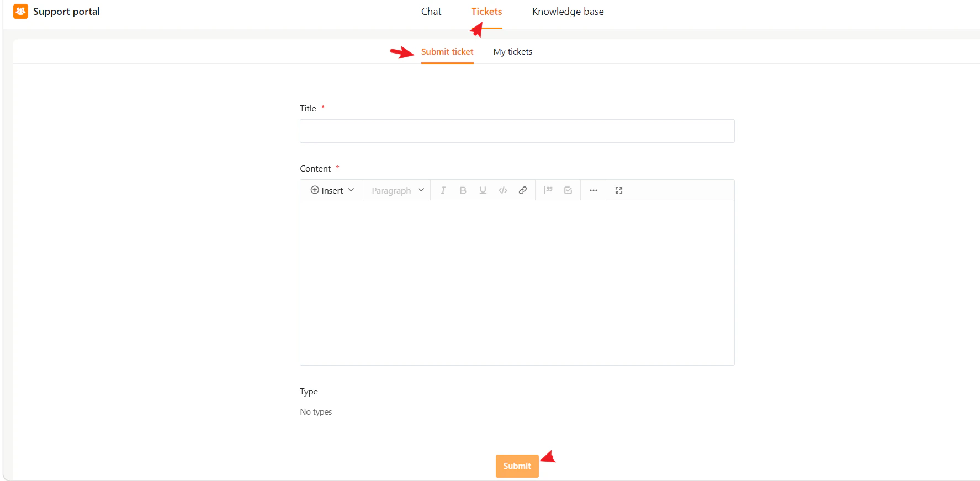Click inside the Content editor text area
Viewport: 980px width, 481px height.
click(x=517, y=282)
